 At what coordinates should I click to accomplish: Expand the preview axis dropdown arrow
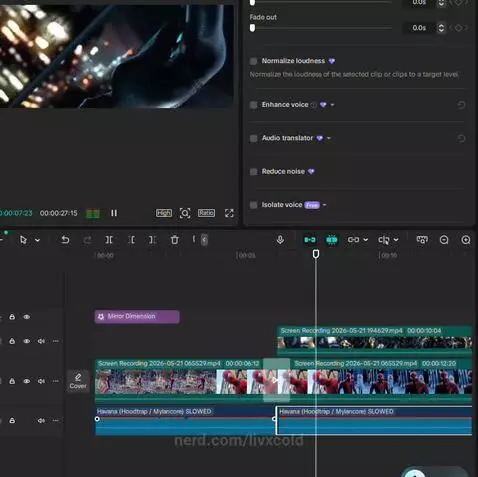pyautogui.click(x=396, y=240)
